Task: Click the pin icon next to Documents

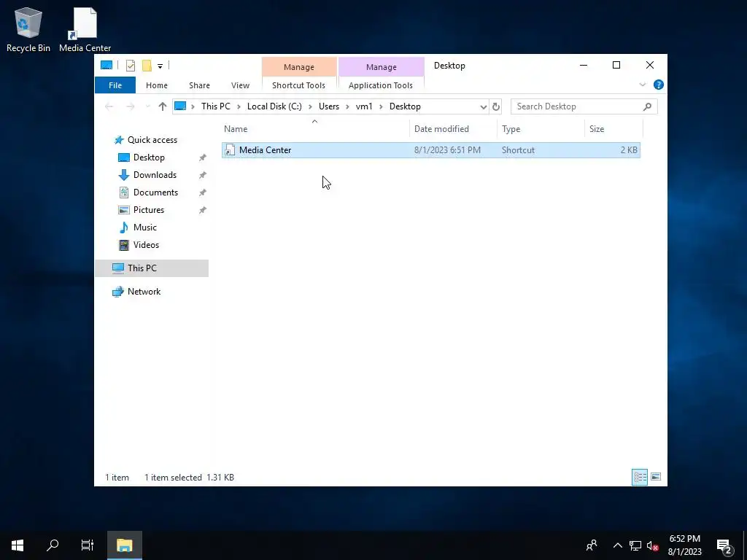Action: [203, 192]
